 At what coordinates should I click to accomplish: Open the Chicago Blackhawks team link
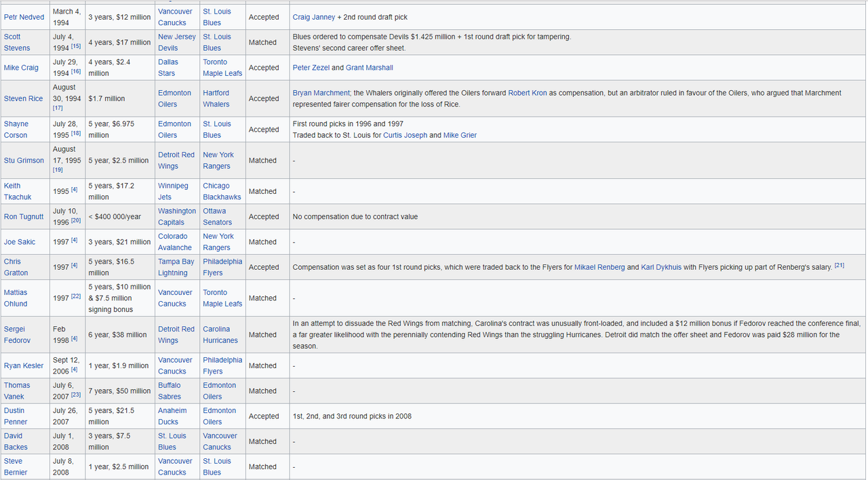point(222,191)
